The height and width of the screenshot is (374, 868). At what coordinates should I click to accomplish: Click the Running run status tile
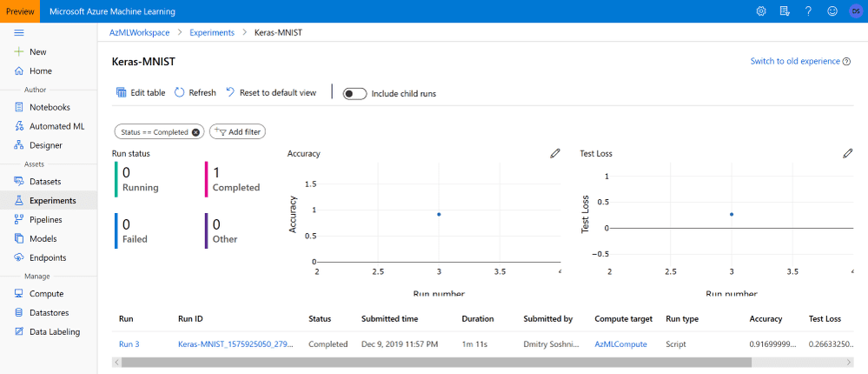137,179
